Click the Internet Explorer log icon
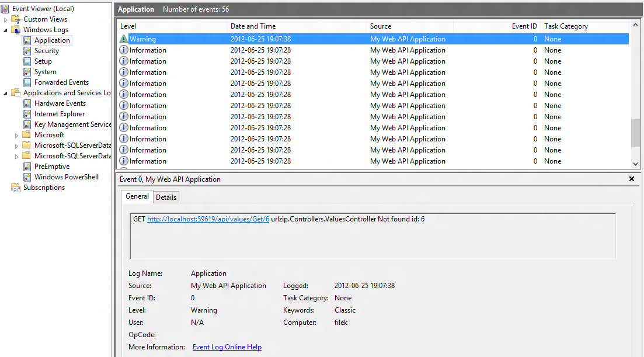The width and height of the screenshot is (644, 357). pos(27,114)
